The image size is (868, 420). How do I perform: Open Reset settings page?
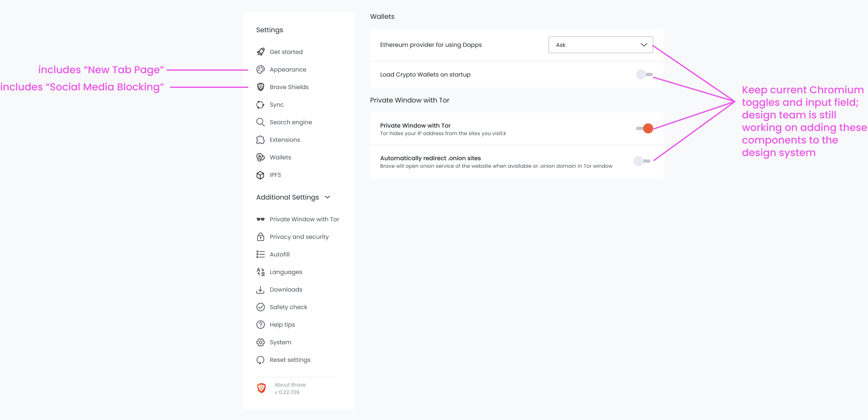(290, 360)
